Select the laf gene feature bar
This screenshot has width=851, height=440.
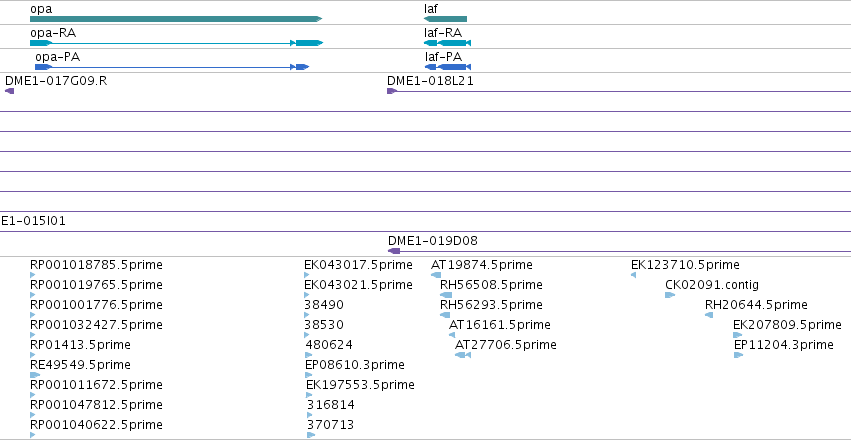(x=445, y=19)
